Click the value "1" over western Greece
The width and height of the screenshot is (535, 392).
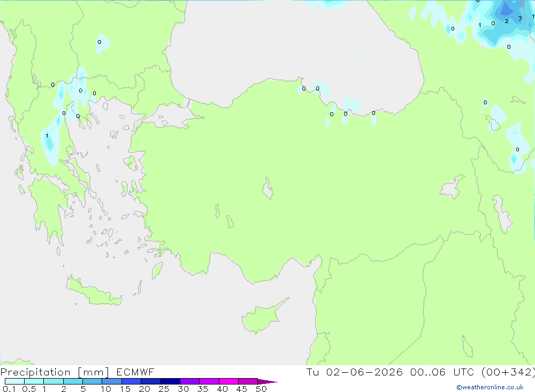47,136
